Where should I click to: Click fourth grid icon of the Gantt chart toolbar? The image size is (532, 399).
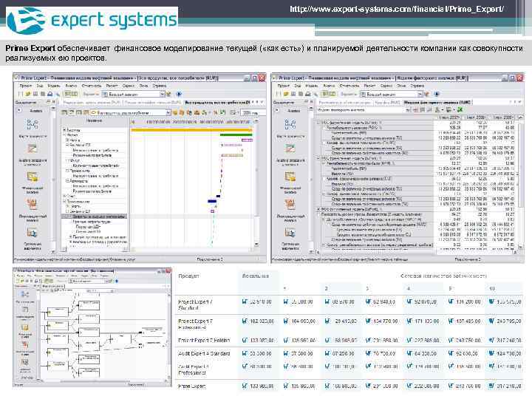tap(86, 112)
